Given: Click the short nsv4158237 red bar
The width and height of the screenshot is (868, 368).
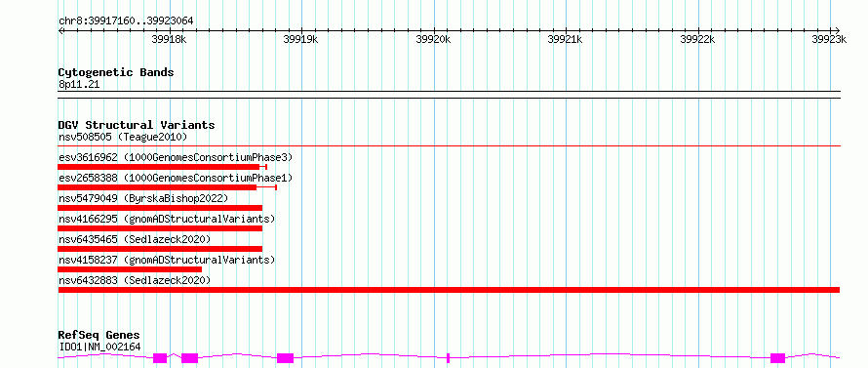Looking at the screenshot, I should (130, 269).
